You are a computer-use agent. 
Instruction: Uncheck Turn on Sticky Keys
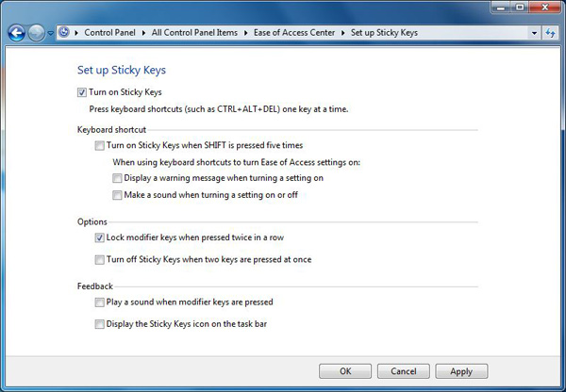pyautogui.click(x=82, y=92)
